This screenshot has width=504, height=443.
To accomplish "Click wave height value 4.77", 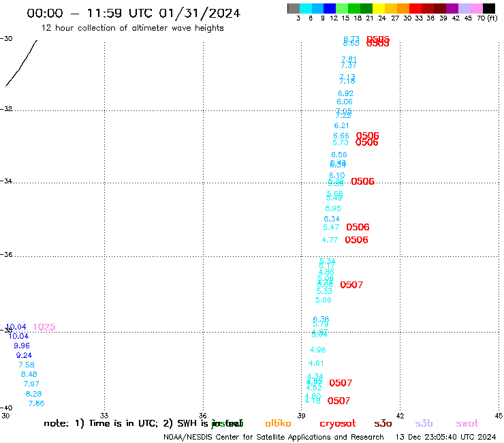I will (x=330, y=240).
